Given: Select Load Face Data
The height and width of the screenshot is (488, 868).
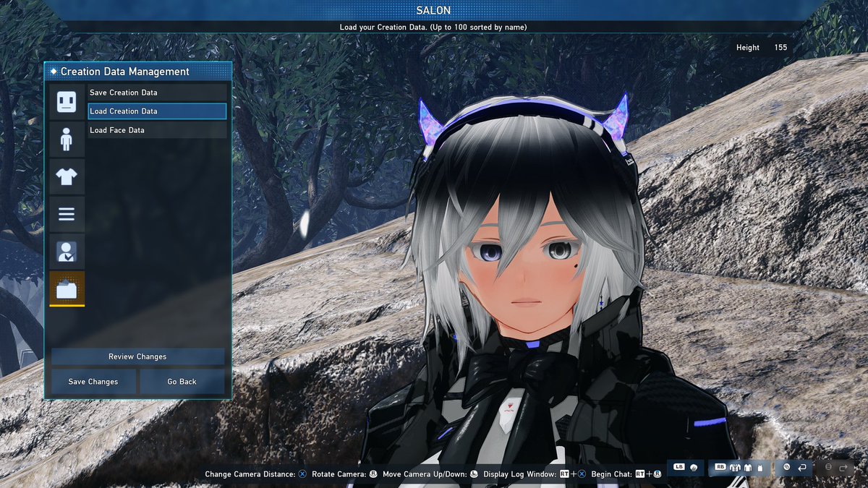Looking at the screenshot, I should (157, 130).
